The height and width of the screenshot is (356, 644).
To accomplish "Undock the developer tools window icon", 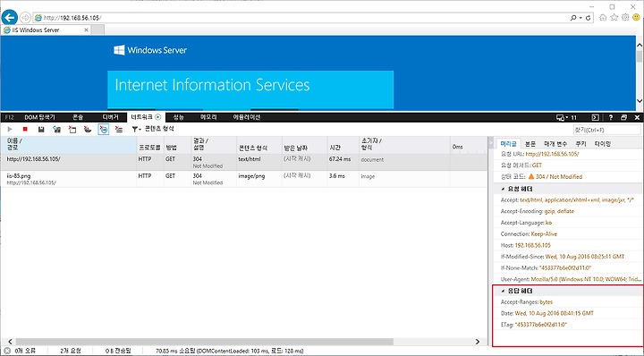I will click(x=623, y=117).
